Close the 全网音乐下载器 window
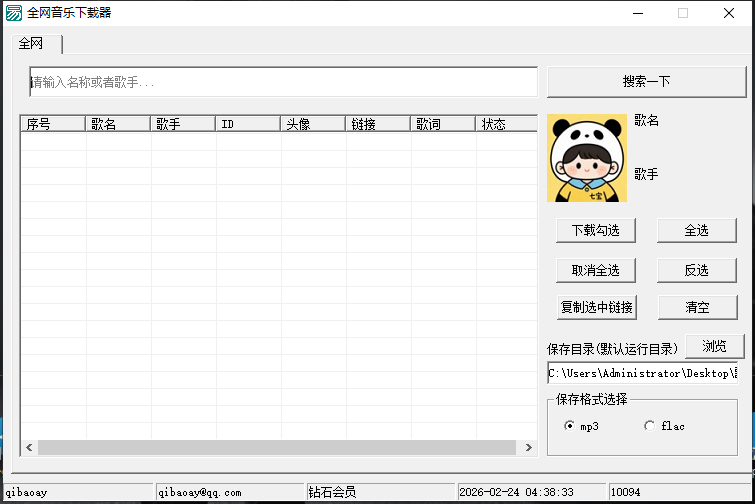The width and height of the screenshot is (755, 504). [x=729, y=13]
